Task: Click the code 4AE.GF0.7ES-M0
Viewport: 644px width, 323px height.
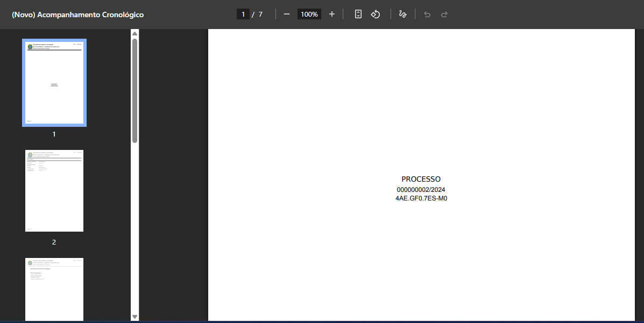Action: 421,198
